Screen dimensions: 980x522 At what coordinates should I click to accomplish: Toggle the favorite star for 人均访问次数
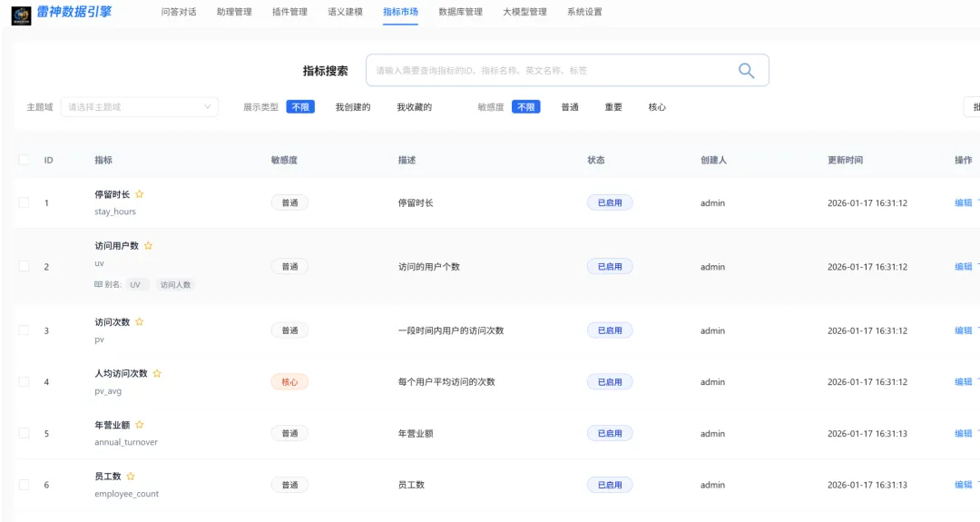157,373
